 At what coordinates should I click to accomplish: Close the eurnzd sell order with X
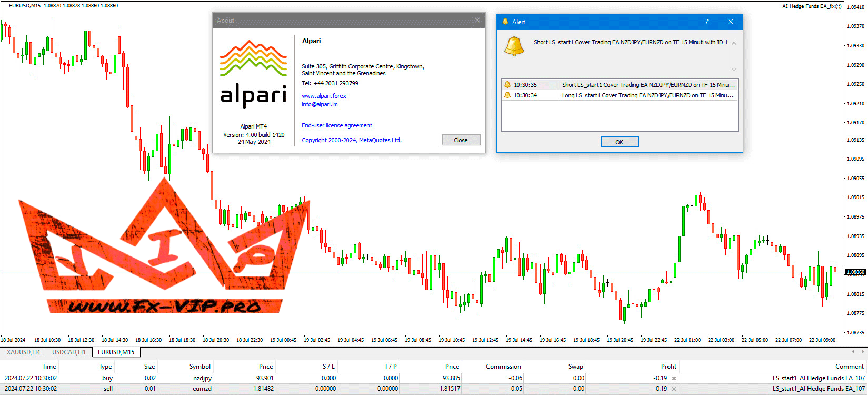click(674, 389)
